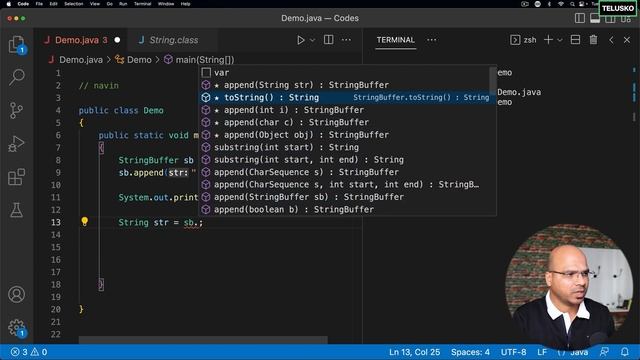Choose substring(int start, int end) suggestion
This screenshot has height=360, width=640.
345,160
